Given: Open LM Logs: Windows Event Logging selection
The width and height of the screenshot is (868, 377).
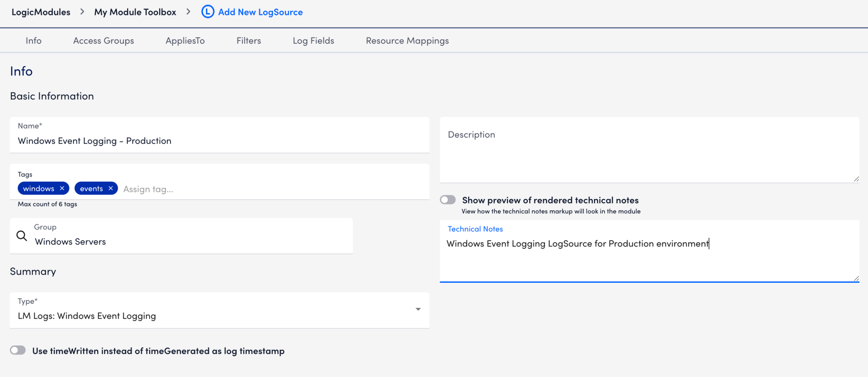Looking at the screenshot, I should [x=219, y=310].
